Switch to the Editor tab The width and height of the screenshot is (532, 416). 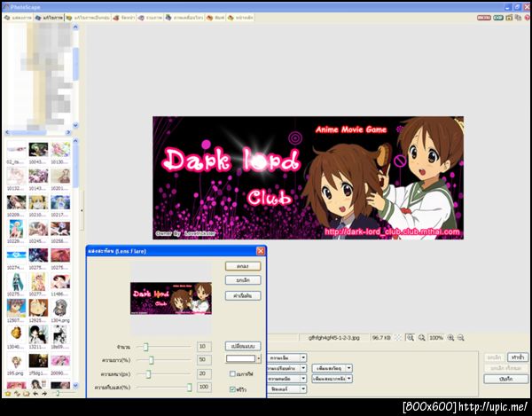50,18
